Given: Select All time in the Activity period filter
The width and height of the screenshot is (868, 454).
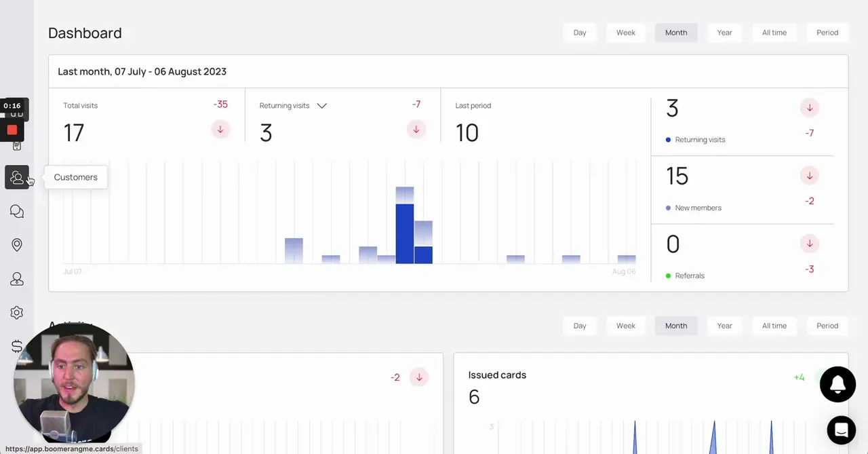Looking at the screenshot, I should [x=774, y=326].
